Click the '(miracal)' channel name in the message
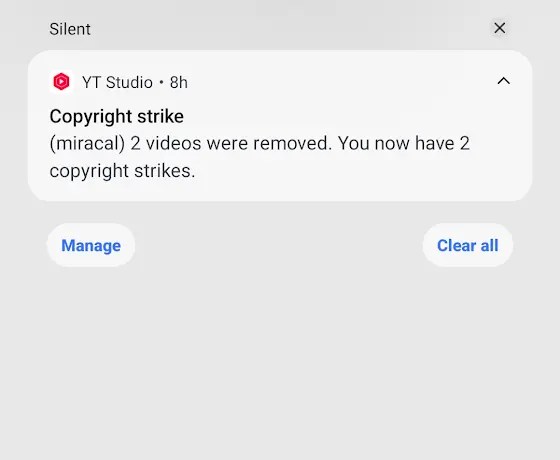The width and height of the screenshot is (560, 460). click(x=88, y=144)
